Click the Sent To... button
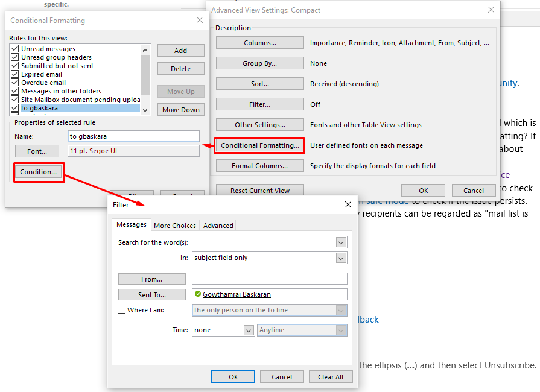Screen dimensions: 540x392 tap(152, 295)
